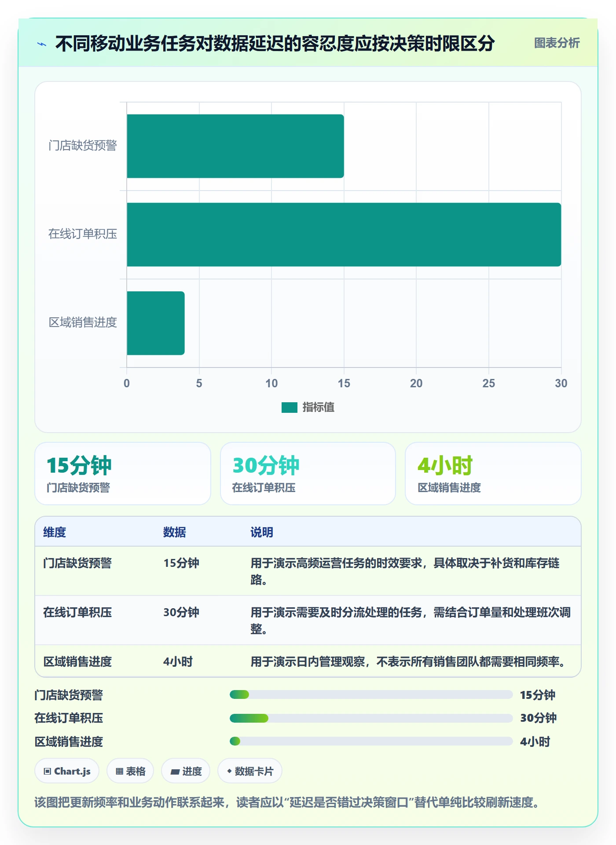Viewport: 616px width, 845px height.
Task: Click the 4小时 table data cell
Action: pyautogui.click(x=178, y=661)
